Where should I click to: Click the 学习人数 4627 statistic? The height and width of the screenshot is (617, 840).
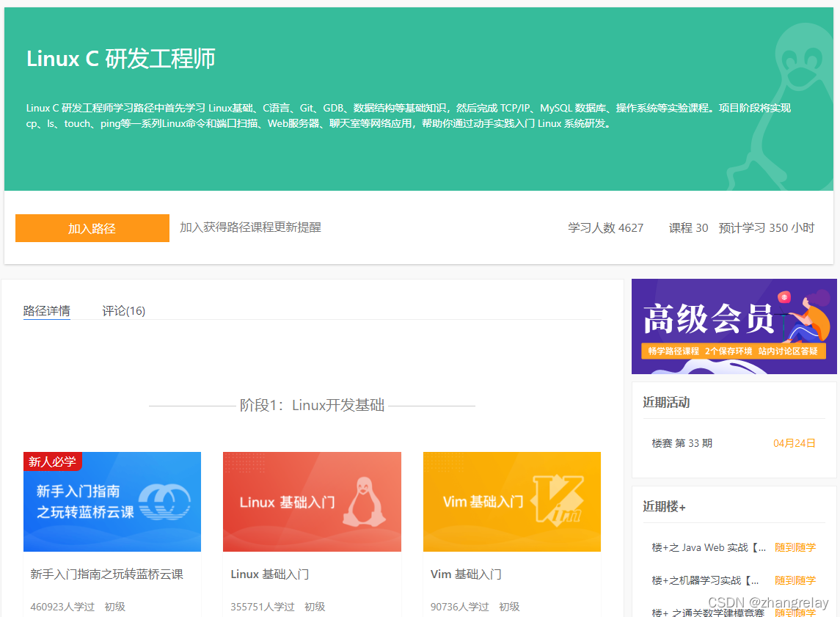[605, 227]
